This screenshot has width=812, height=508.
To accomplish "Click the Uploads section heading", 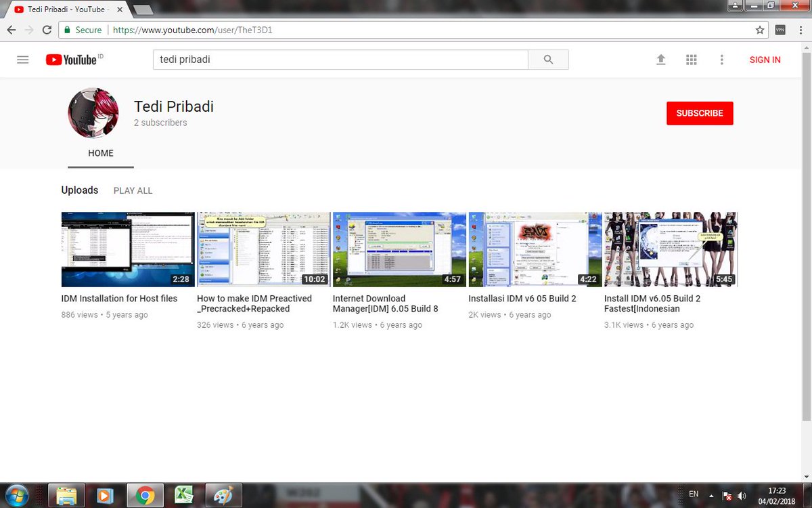I will (80, 190).
